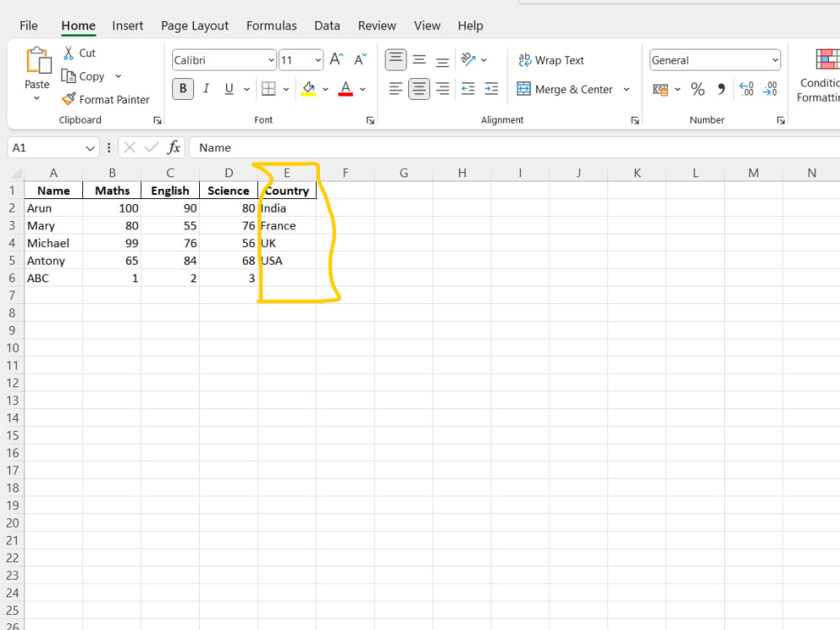The width and height of the screenshot is (840, 630).
Task: Open the Calibri font name dropdown
Action: click(271, 60)
